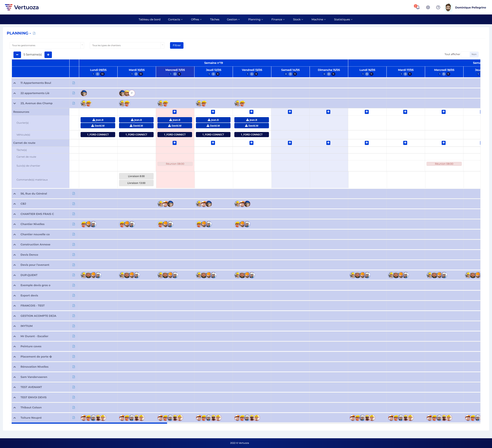Add resource on Jeudi 12/05 plus icon
Image resolution: width=492 pixels, height=448 pixels.
213,112
